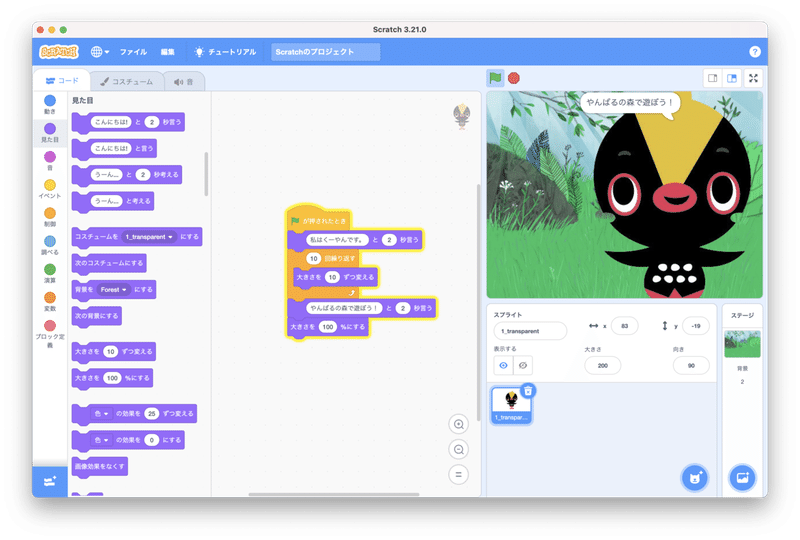Image resolution: width=800 pixels, height=540 pixels.
Task: Stop the project with the red button
Action: coord(514,78)
